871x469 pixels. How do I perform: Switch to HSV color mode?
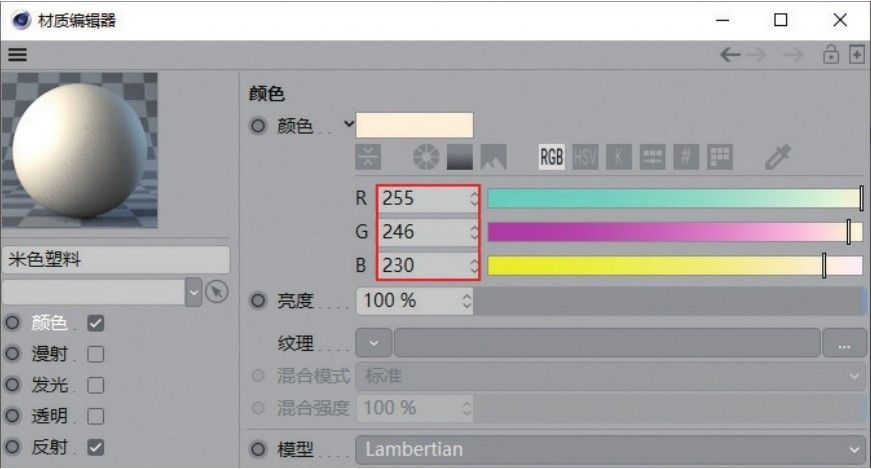click(585, 157)
